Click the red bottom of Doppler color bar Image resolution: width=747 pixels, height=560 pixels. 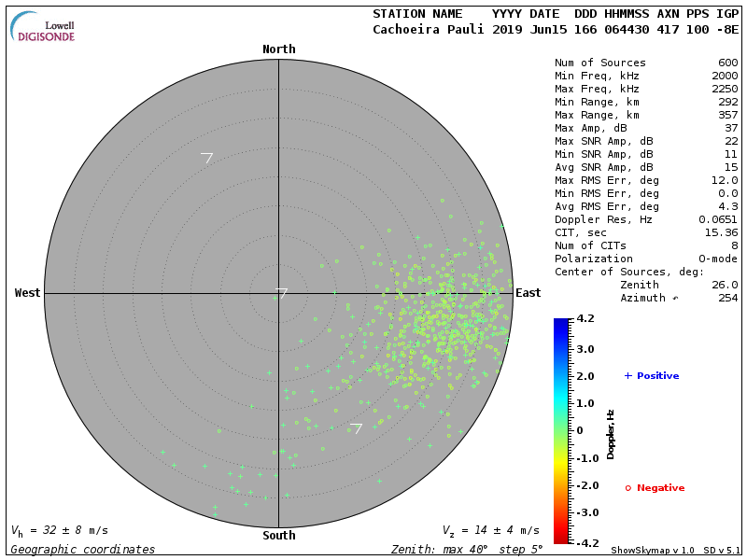tap(560, 537)
